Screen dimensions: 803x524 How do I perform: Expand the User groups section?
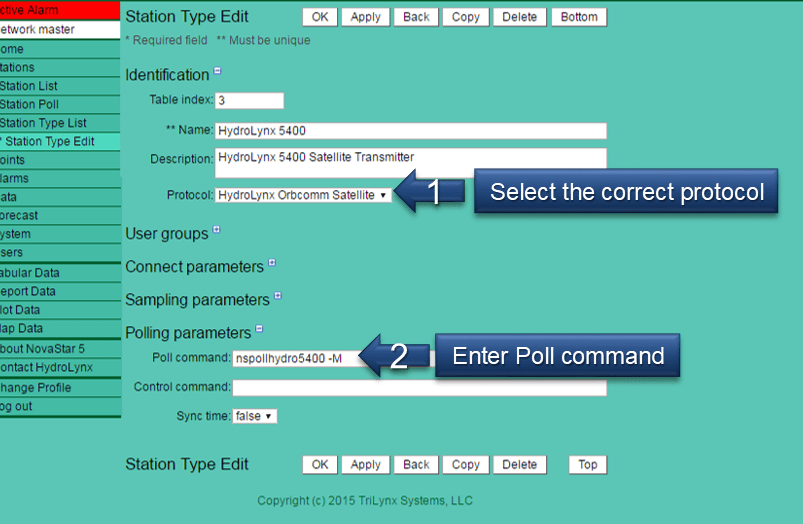point(216,230)
